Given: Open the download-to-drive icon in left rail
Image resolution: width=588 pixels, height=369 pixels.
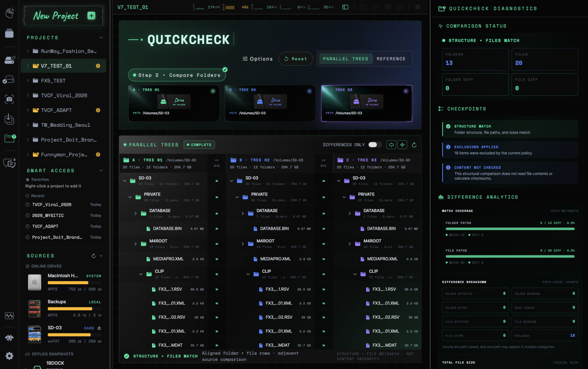Looking at the screenshot, I should point(9,119).
